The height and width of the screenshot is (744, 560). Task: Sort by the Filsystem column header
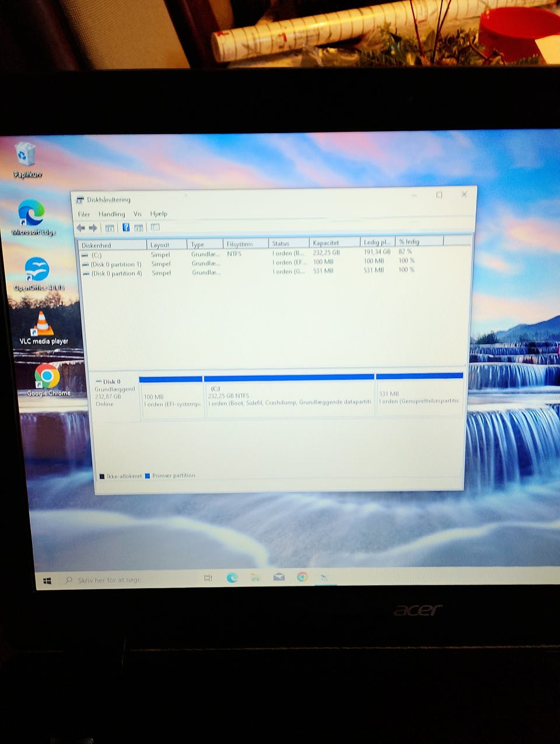pos(246,243)
